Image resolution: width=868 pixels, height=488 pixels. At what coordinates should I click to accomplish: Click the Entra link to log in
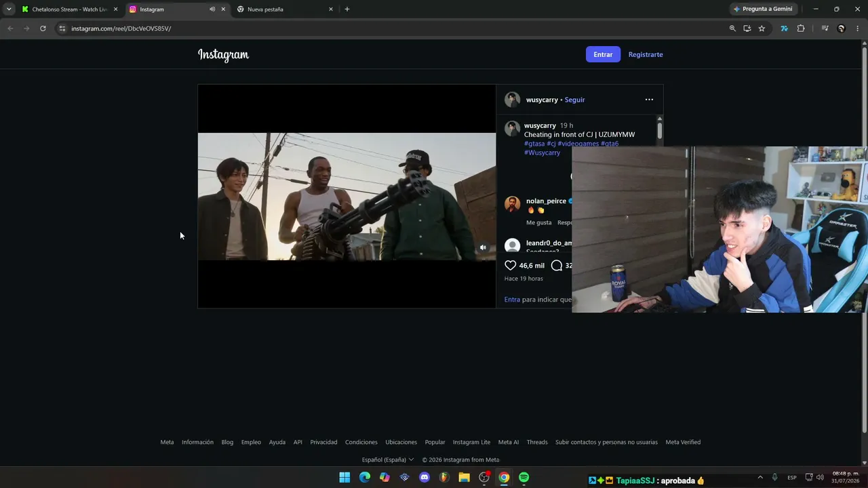(512, 300)
